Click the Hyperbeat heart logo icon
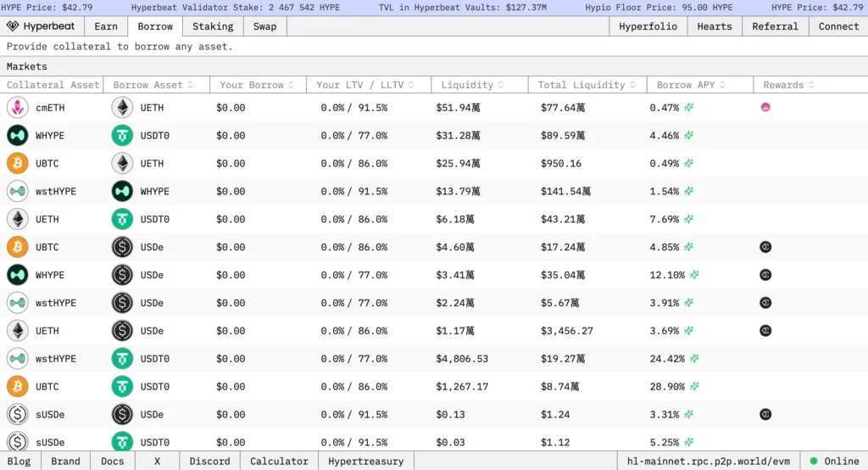868x470 pixels. coord(13,26)
